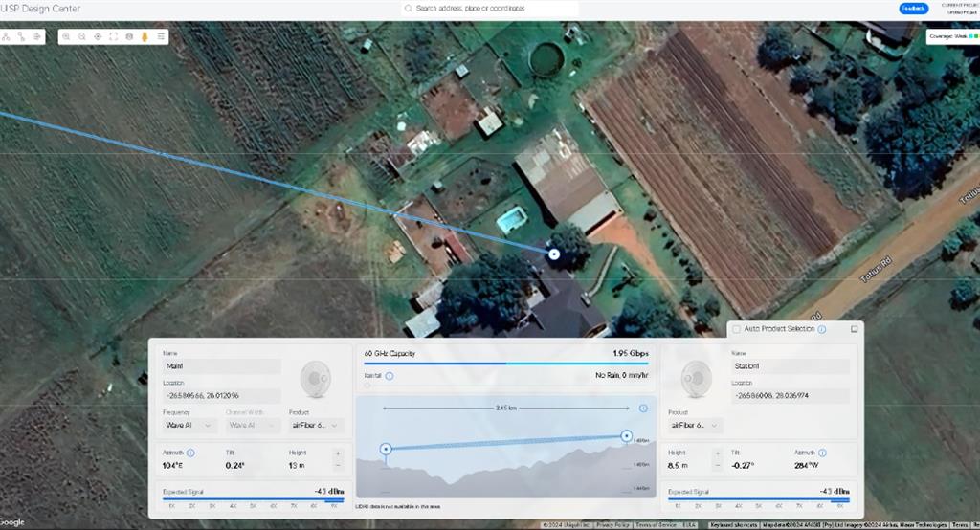Expand the Station Product dropdown
The width and height of the screenshot is (980, 530).
[696, 425]
